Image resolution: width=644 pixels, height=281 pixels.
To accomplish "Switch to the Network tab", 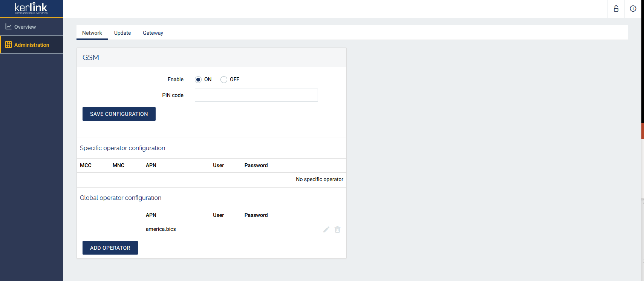I will pyautogui.click(x=92, y=33).
